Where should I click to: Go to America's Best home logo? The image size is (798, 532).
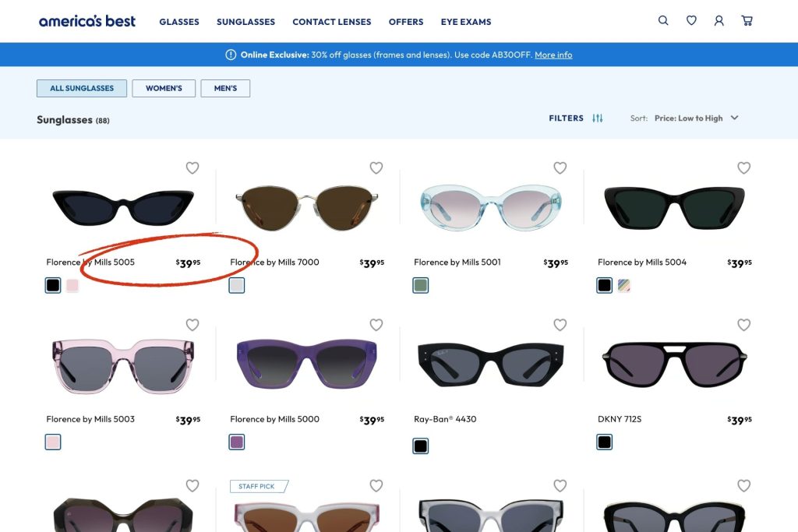point(87,21)
